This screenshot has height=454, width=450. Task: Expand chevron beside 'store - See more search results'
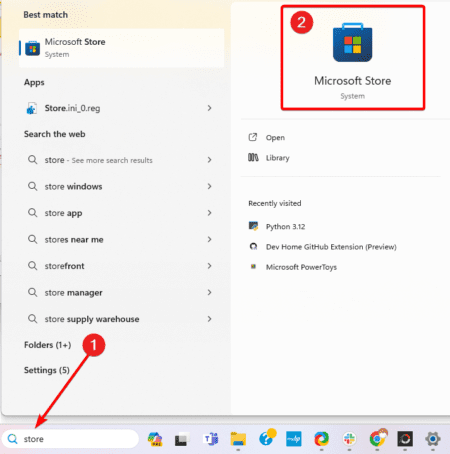coord(209,160)
